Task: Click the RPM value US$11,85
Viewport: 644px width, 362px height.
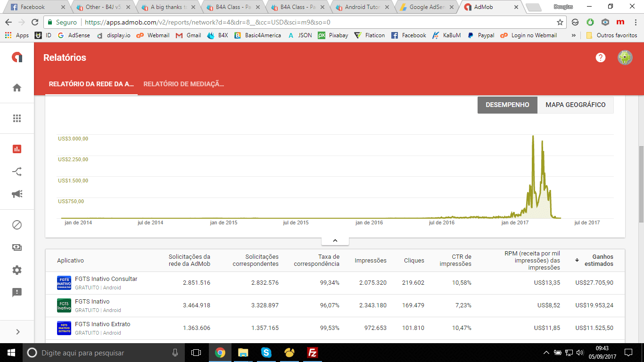Action: 547,328
